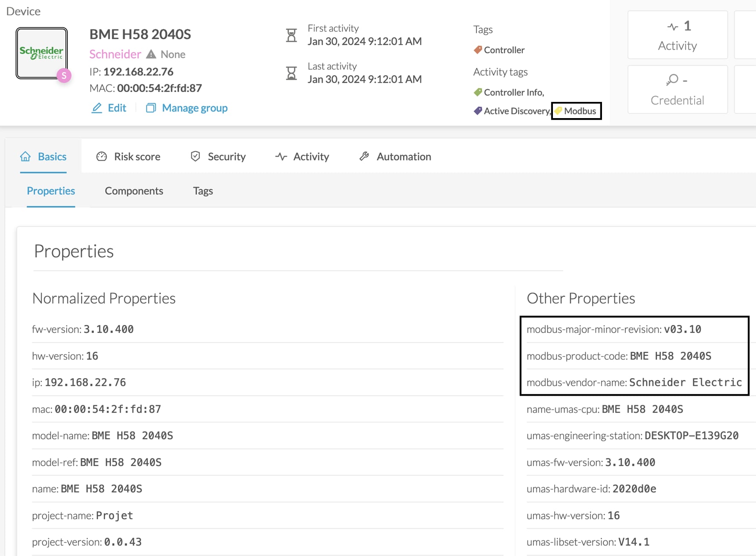
Task: Edit the device details
Action: (117, 108)
